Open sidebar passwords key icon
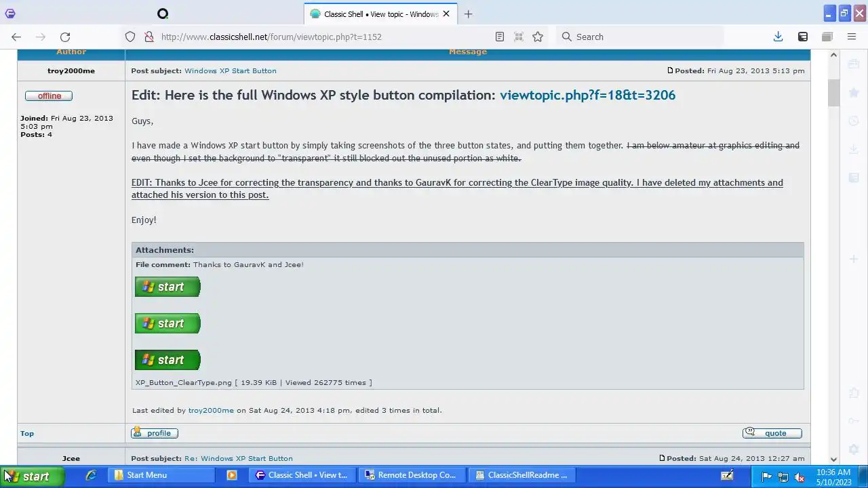 point(854,420)
